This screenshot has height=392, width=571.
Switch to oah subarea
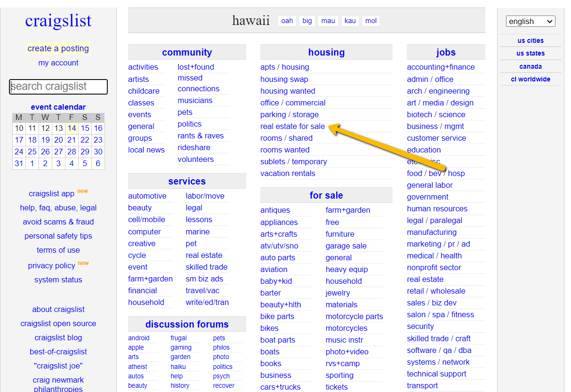click(287, 21)
